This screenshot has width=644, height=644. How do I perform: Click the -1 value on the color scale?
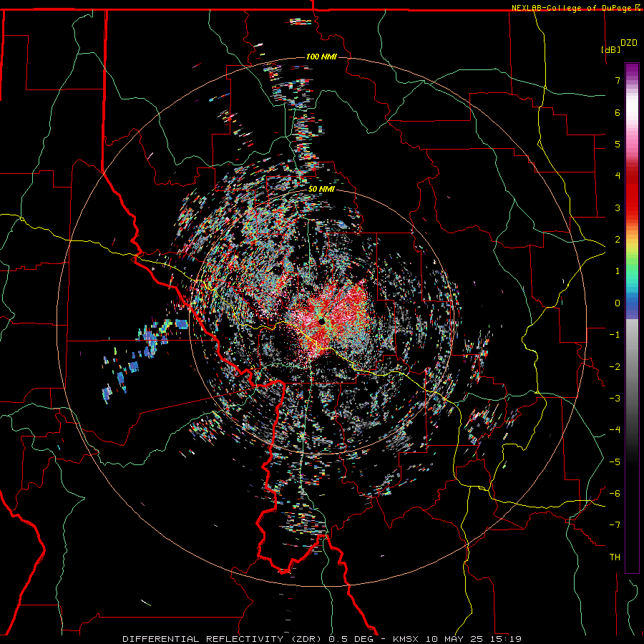tap(615, 335)
